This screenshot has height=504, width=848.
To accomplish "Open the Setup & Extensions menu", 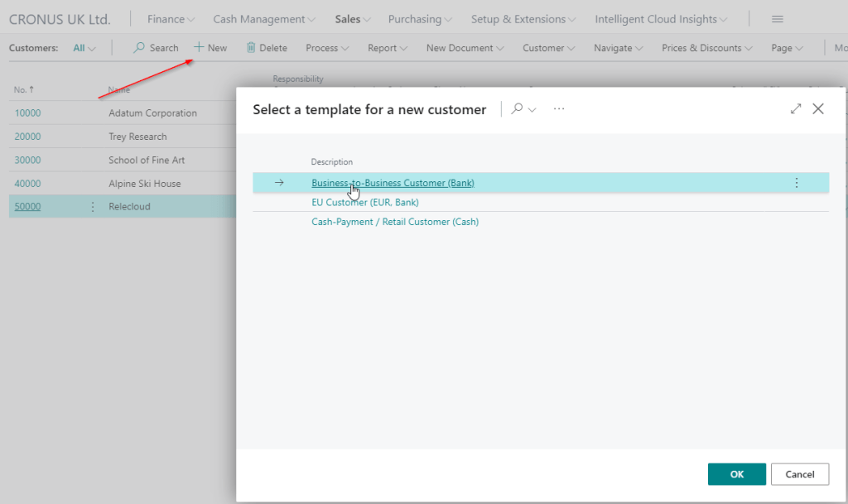I will pyautogui.click(x=523, y=19).
